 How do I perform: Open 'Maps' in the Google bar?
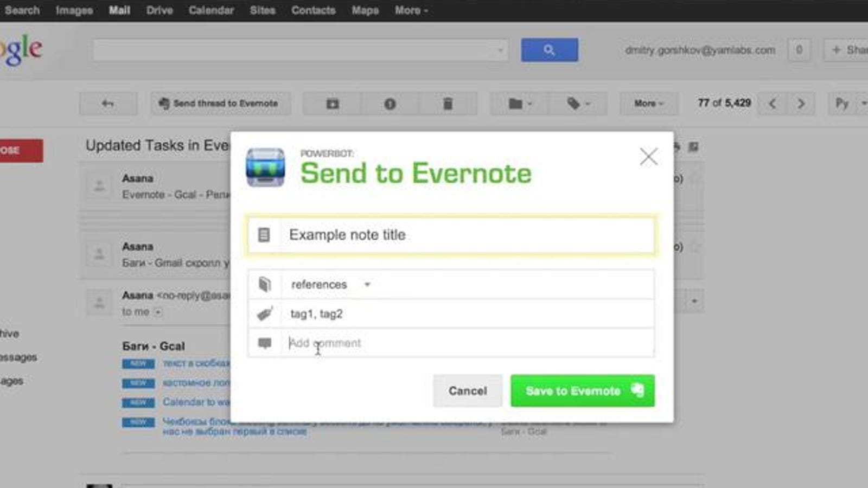pos(365,10)
